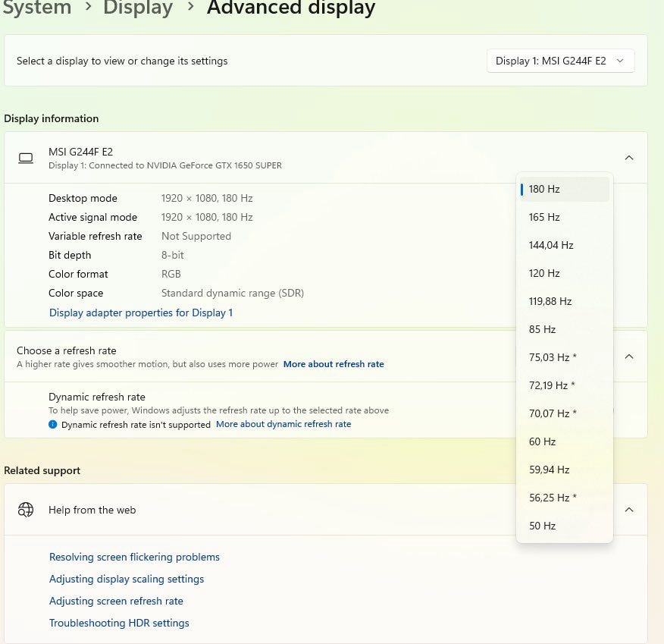Collapse the Help from the web section

click(628, 510)
